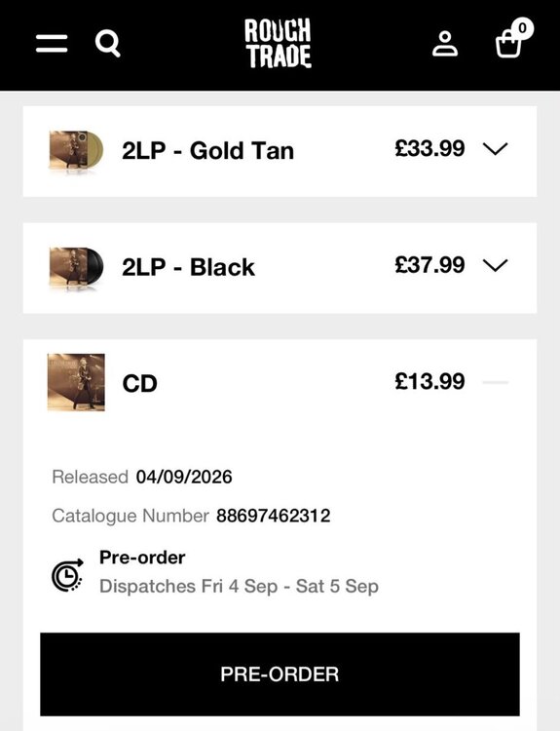The height and width of the screenshot is (731, 560).
Task: Open the hamburger navigation menu
Action: pyautogui.click(x=52, y=43)
